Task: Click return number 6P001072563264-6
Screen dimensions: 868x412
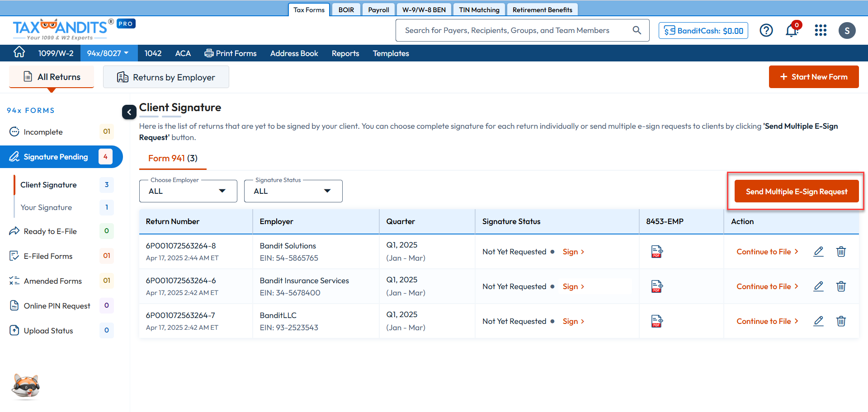Action: [181, 281]
